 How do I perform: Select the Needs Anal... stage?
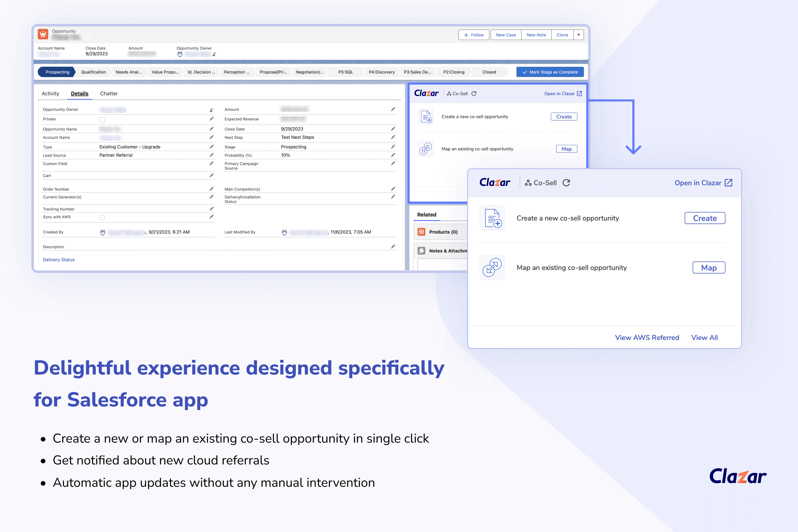click(x=128, y=72)
